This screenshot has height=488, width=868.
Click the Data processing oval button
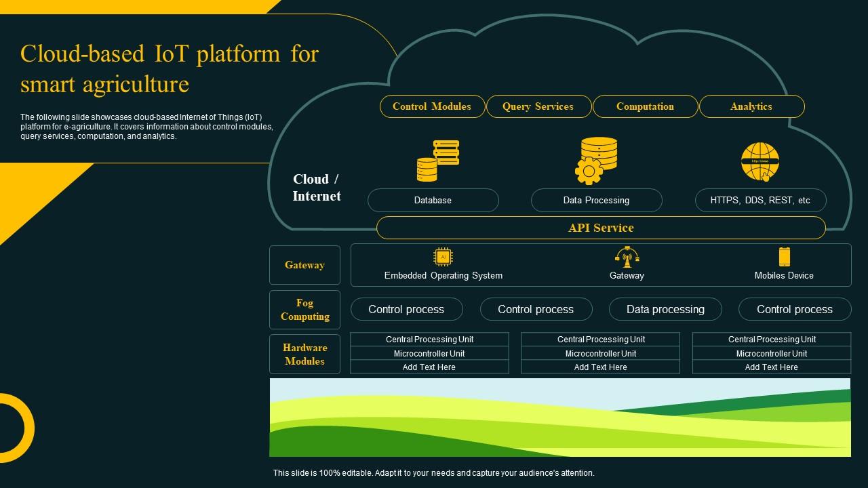665,309
